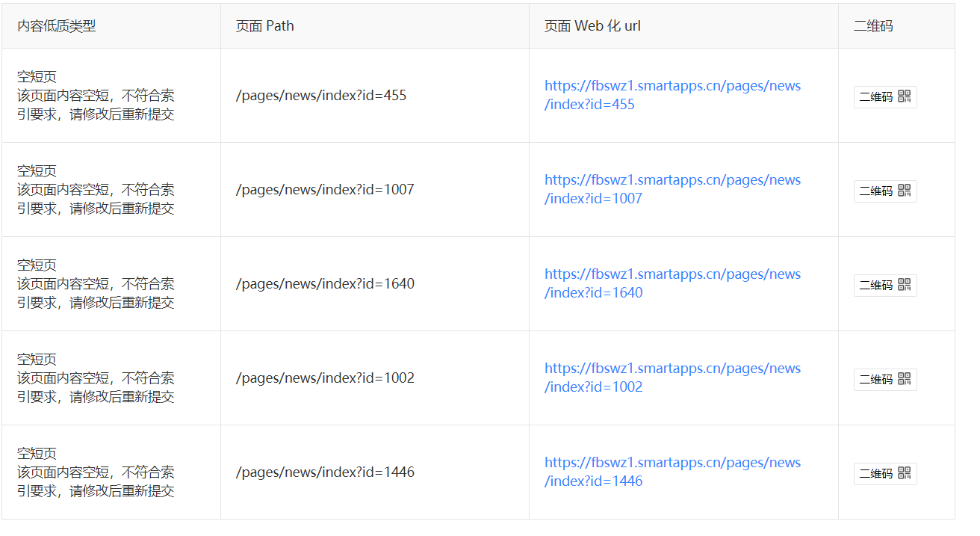Screen dimensions: 980x536
Task: Select path text /pages/news/index?id=455
Action: coord(321,96)
